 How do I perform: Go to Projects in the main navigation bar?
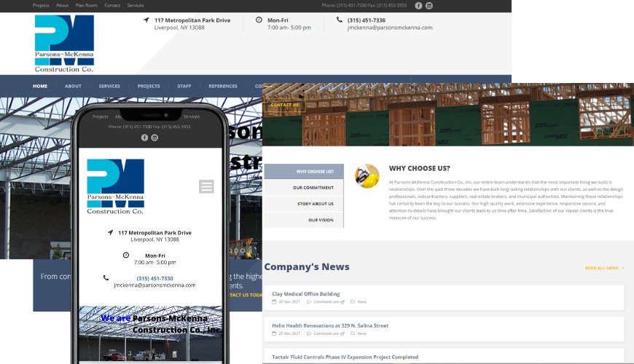pos(149,86)
